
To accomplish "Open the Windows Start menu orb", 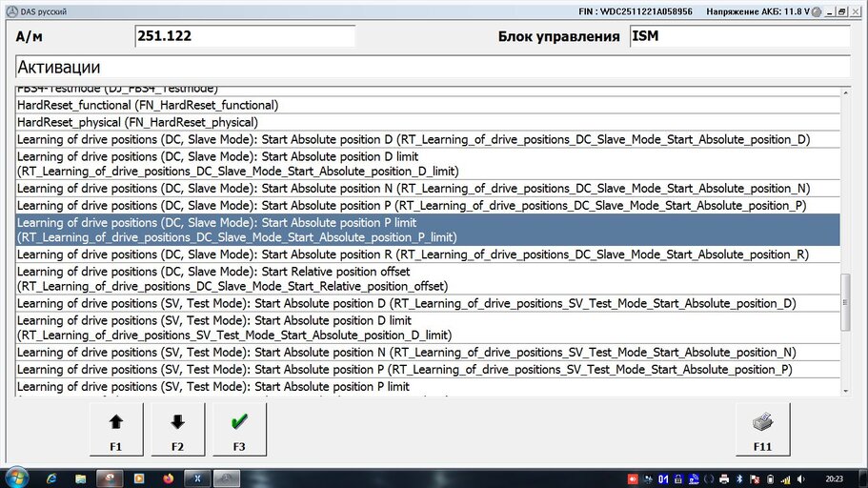I will pos(16,478).
